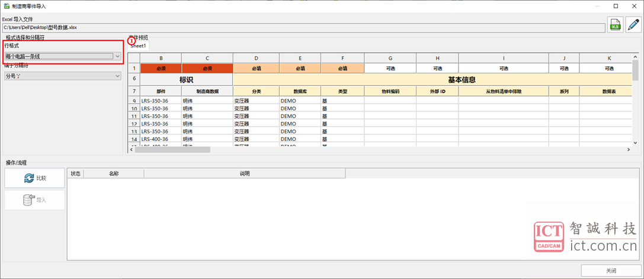
Task: Select column B header in the preview
Action: pos(161,58)
